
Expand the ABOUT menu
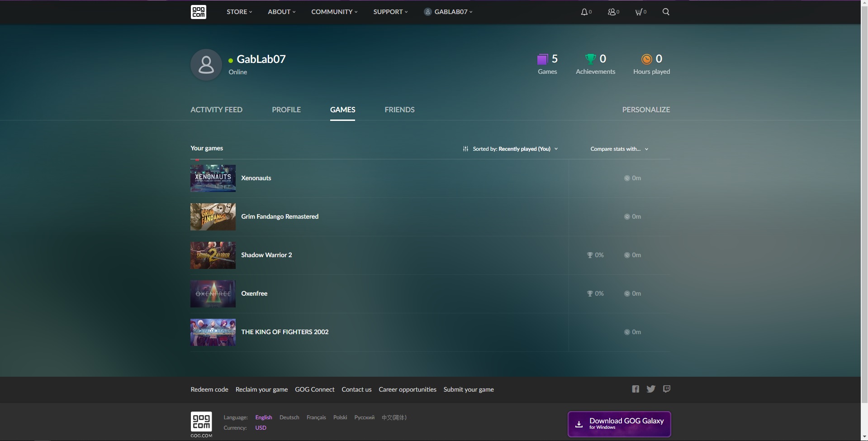coord(281,12)
